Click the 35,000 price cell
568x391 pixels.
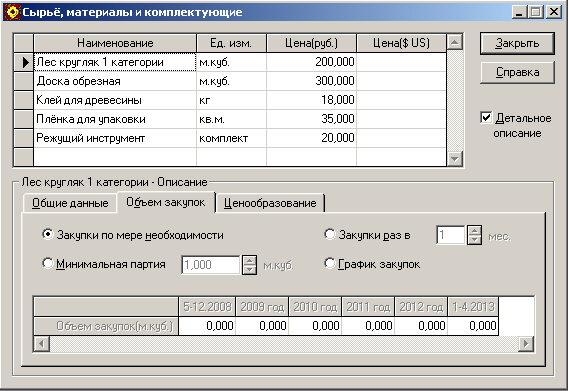click(x=311, y=119)
